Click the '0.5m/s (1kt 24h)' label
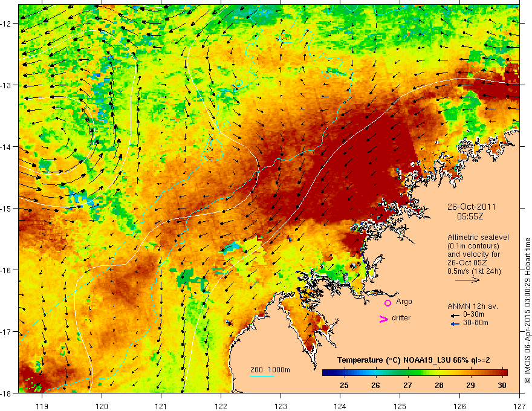 [x=475, y=271]
